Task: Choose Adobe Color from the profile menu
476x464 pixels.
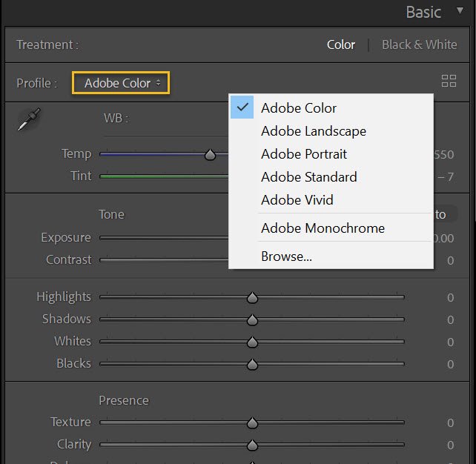Action: [299, 108]
